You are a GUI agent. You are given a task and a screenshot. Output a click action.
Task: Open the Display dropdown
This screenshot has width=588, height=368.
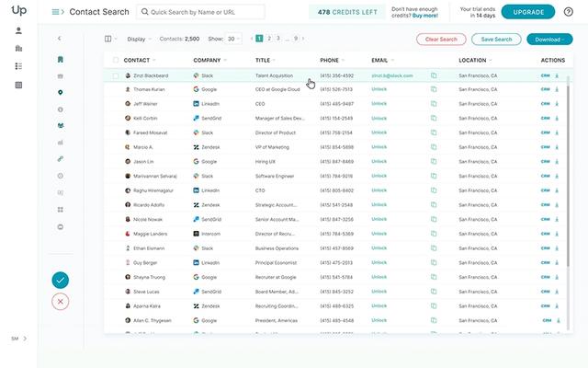coord(139,39)
